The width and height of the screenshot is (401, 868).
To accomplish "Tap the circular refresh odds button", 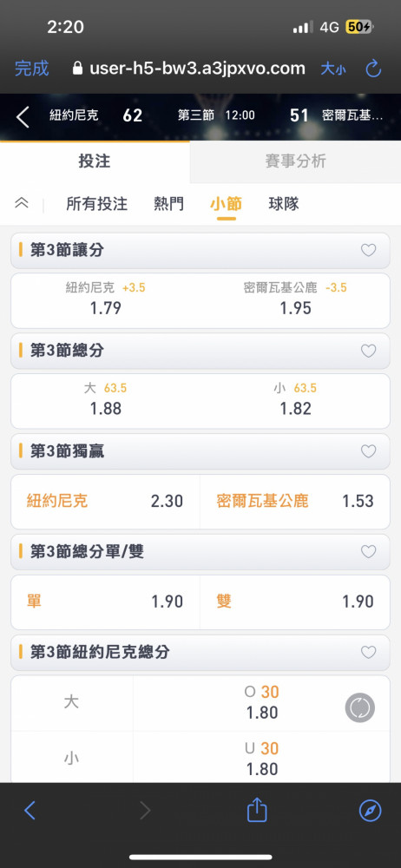I will pyautogui.click(x=360, y=707).
